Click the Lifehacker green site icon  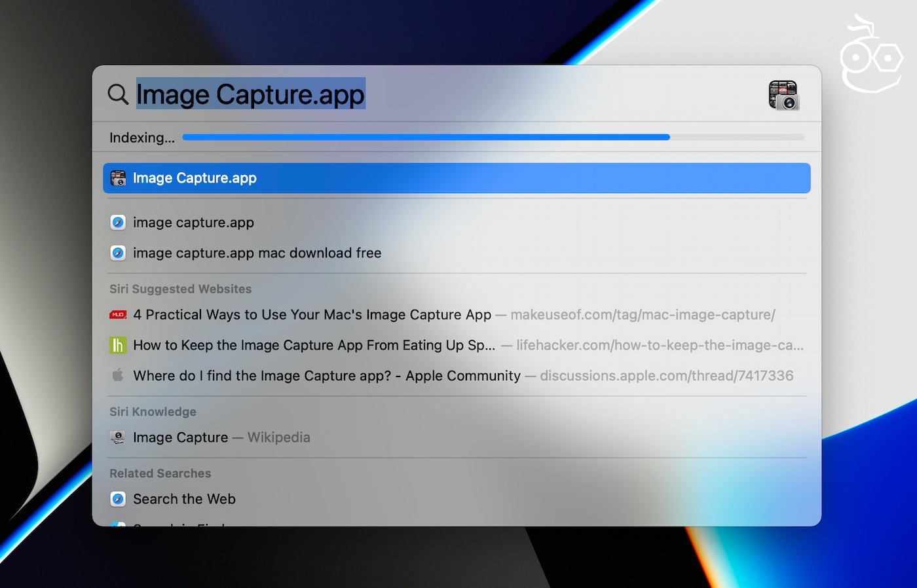(118, 345)
